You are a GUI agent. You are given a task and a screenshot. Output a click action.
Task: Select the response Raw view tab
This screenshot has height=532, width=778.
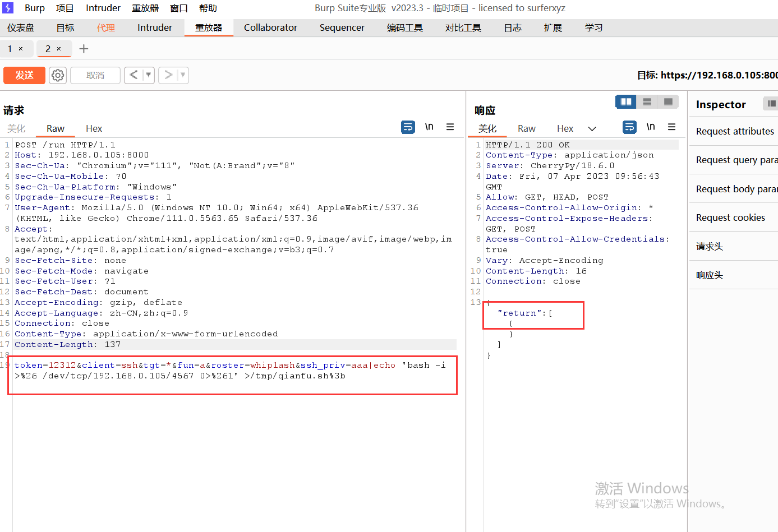pyautogui.click(x=527, y=128)
